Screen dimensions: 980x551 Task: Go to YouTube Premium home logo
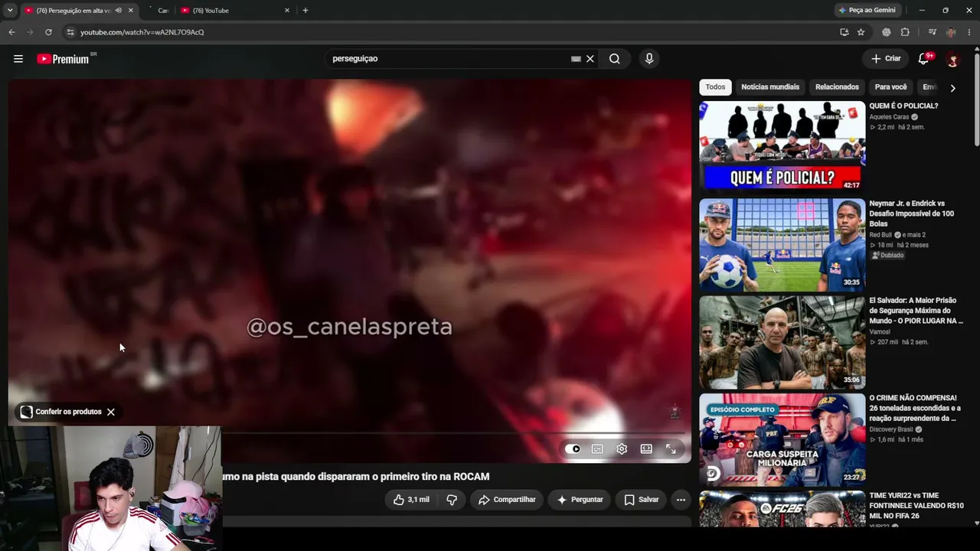pos(64,59)
